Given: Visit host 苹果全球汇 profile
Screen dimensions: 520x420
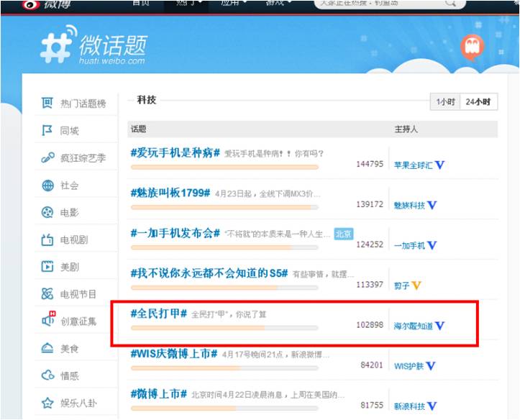Looking at the screenshot, I should pos(414,165).
